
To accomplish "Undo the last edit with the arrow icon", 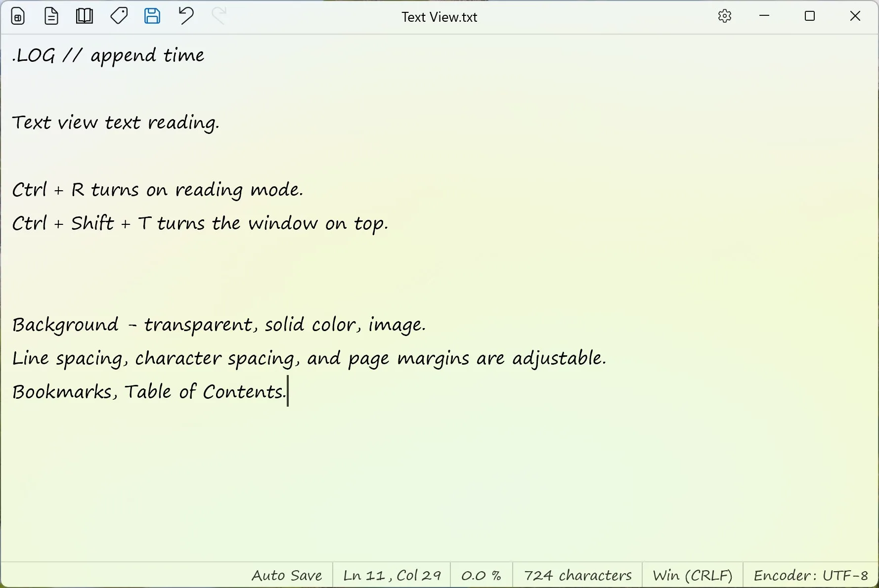I will pyautogui.click(x=186, y=16).
